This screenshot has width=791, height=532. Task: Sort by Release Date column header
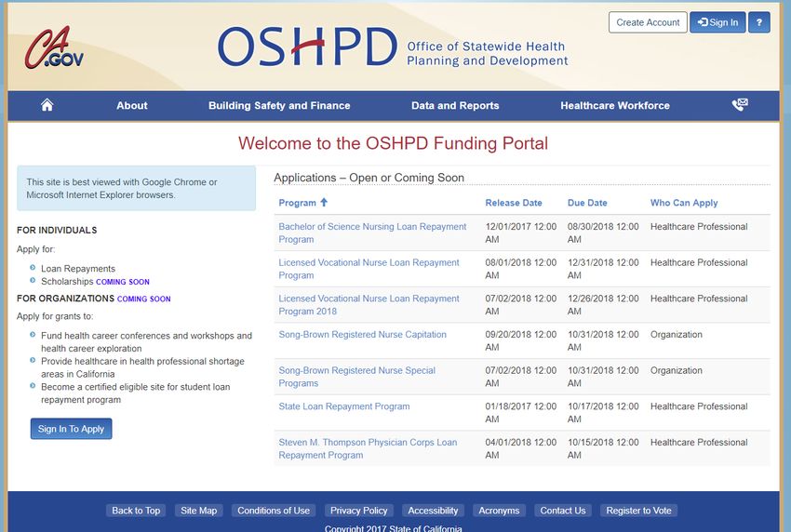pyautogui.click(x=514, y=203)
